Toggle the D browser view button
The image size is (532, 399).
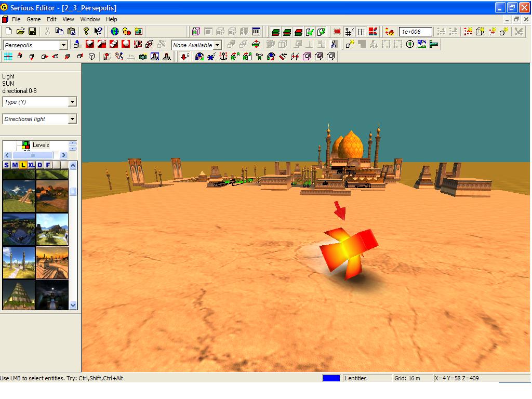tap(40, 165)
